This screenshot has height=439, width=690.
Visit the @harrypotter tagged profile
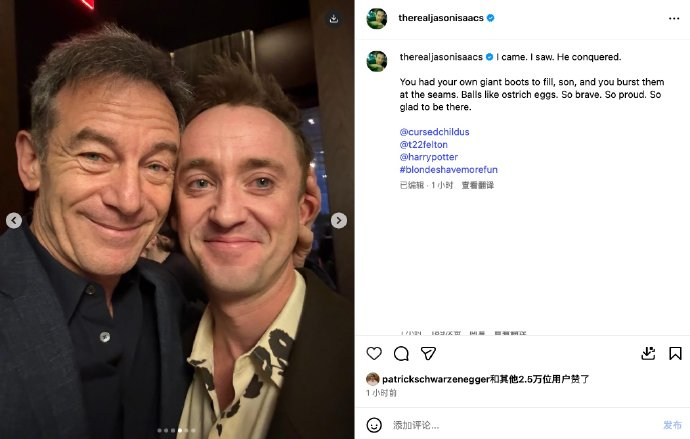[x=428, y=157]
